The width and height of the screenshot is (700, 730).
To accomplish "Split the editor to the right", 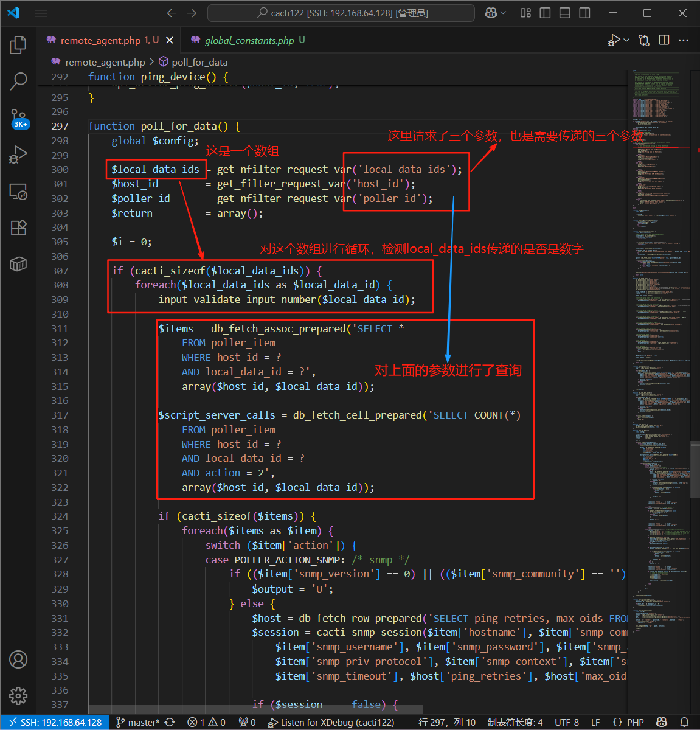I will tap(664, 40).
